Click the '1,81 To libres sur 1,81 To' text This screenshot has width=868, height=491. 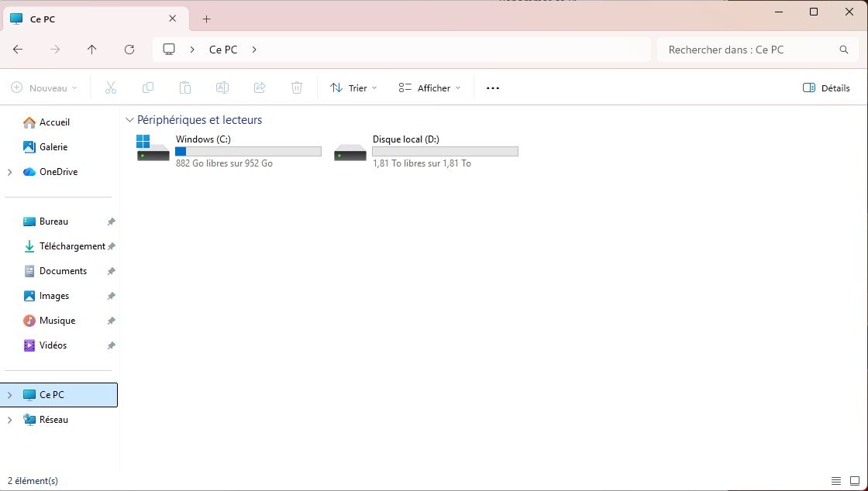pyautogui.click(x=422, y=163)
